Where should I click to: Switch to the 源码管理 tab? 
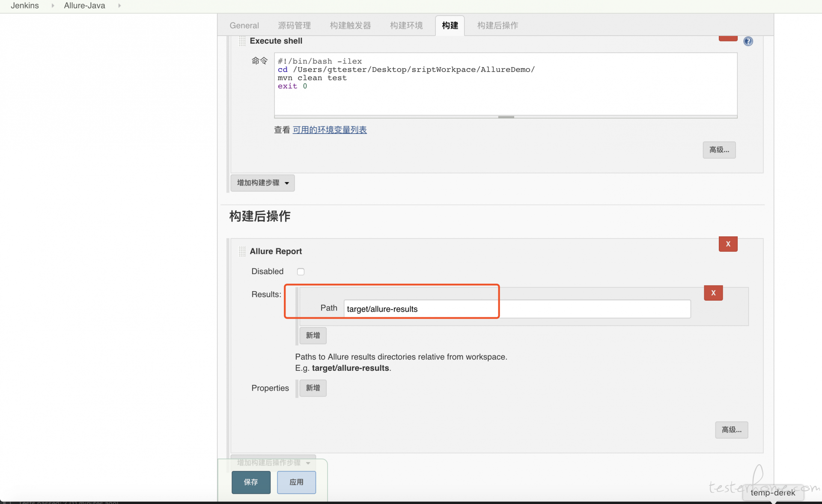(x=294, y=26)
